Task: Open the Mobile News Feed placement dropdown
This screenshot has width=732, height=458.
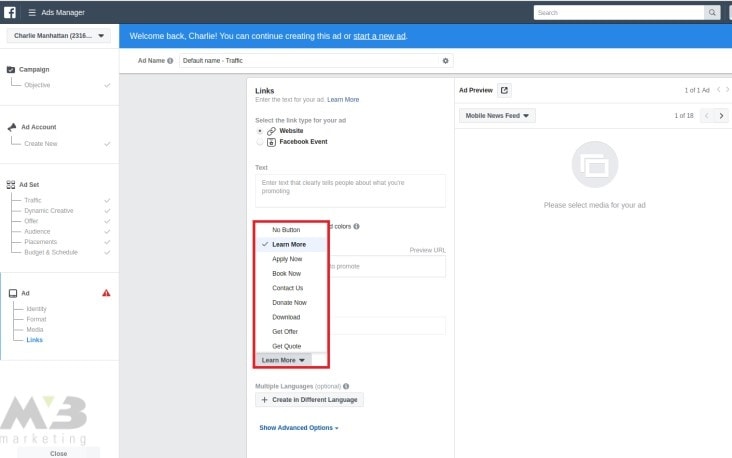Action: point(497,116)
